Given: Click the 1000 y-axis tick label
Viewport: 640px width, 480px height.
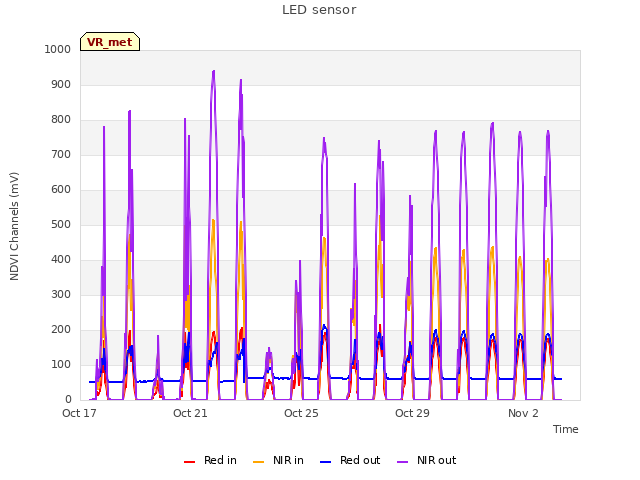Looking at the screenshot, I should [x=58, y=49].
